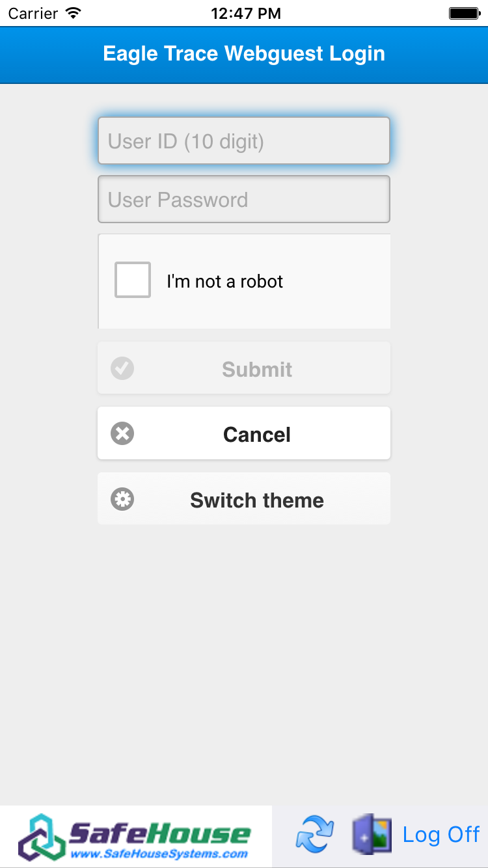
Task: Click the Eagle Trace Webguest Login header
Action: 244,54
